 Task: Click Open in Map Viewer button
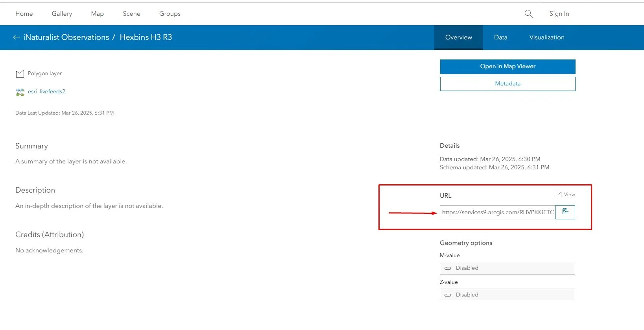tap(507, 67)
